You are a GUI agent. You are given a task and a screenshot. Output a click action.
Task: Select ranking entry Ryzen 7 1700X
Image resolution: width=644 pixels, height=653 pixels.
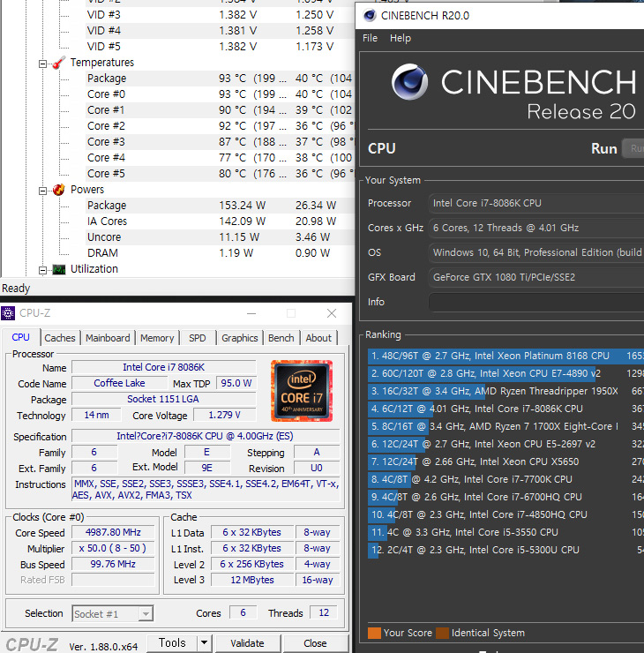[505, 426]
